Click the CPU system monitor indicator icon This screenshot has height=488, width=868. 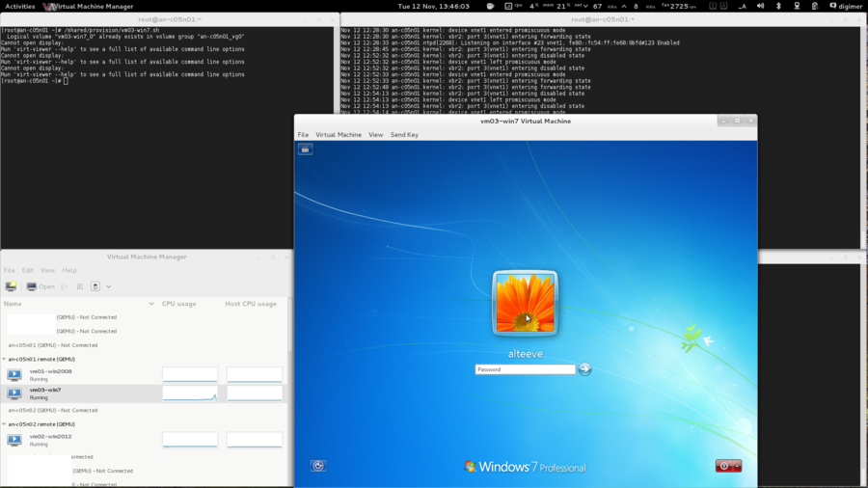(508, 6)
